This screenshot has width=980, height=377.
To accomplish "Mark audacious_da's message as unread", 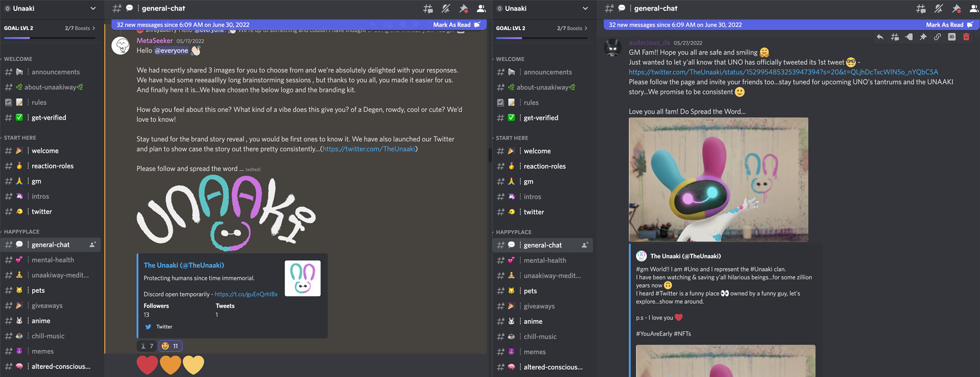I will (909, 37).
